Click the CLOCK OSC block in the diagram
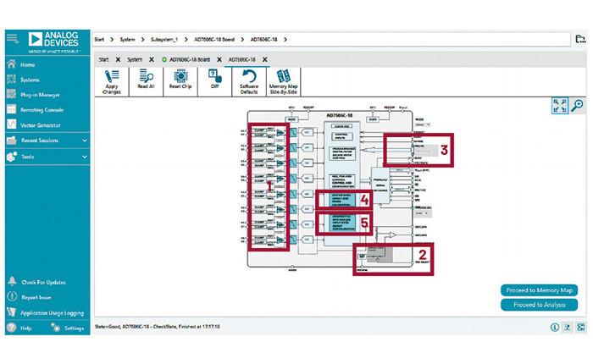Viewport: 593px width, 364px height. 341,126
